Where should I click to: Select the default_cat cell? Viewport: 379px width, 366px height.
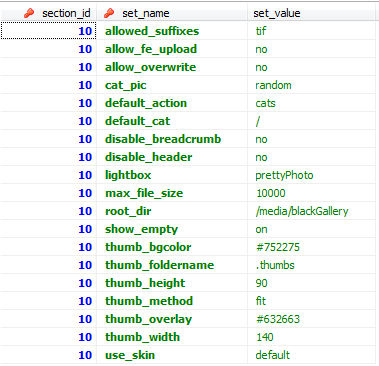coord(172,121)
